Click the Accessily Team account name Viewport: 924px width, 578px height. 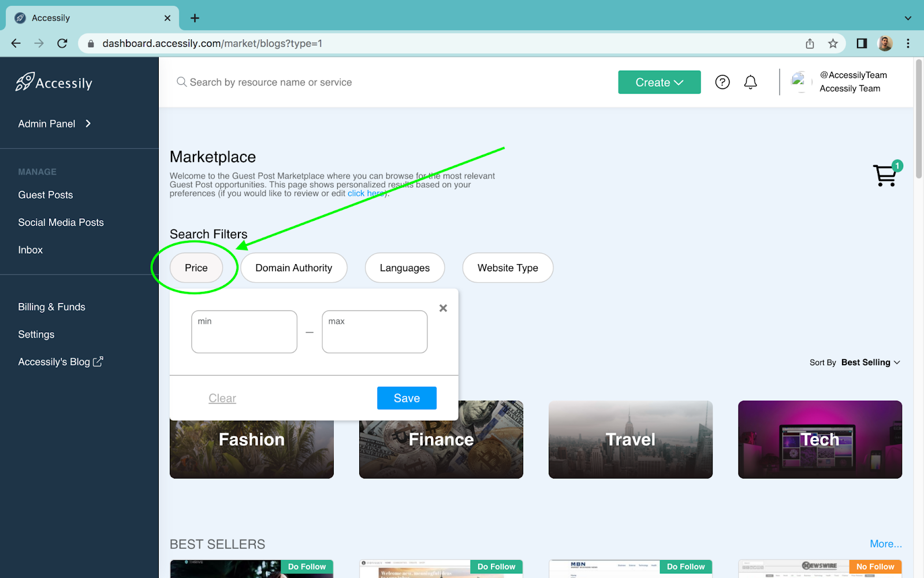coord(850,88)
